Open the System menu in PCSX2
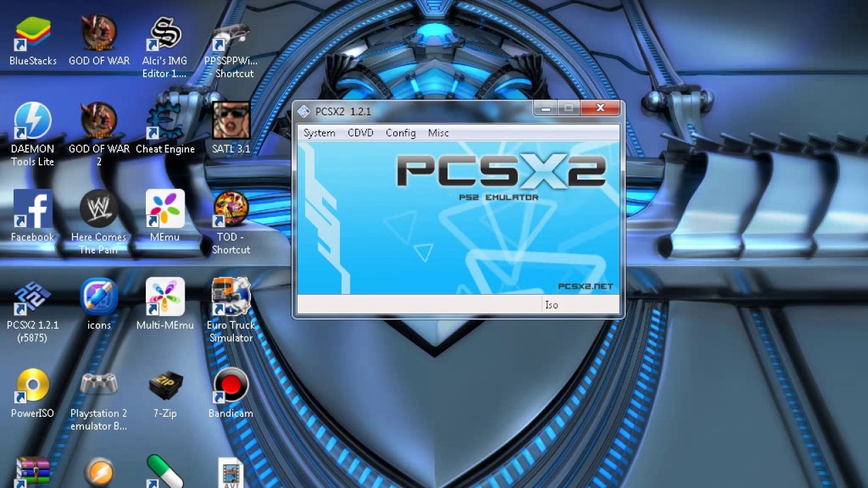The height and width of the screenshot is (488, 868). pyautogui.click(x=319, y=133)
